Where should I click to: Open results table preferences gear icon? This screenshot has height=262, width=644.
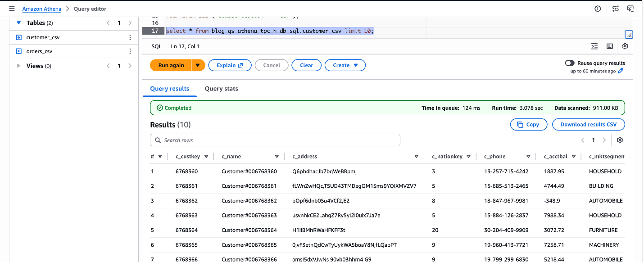click(620, 140)
